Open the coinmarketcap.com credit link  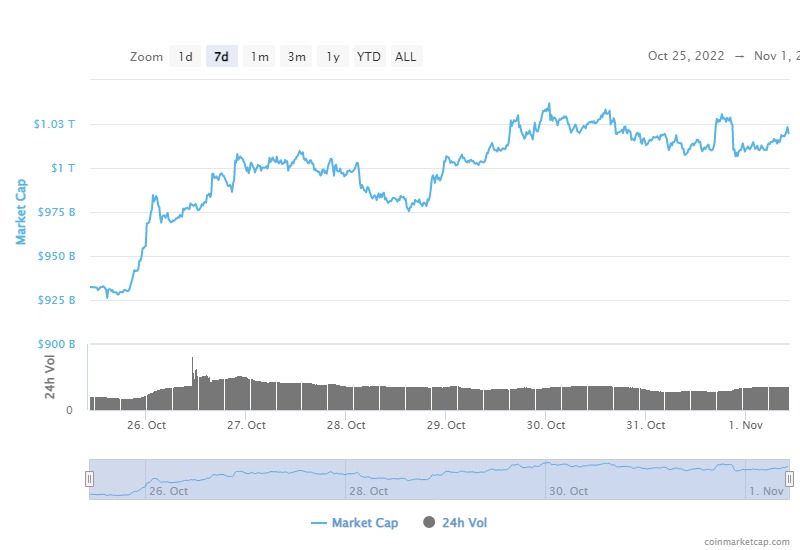click(747, 541)
